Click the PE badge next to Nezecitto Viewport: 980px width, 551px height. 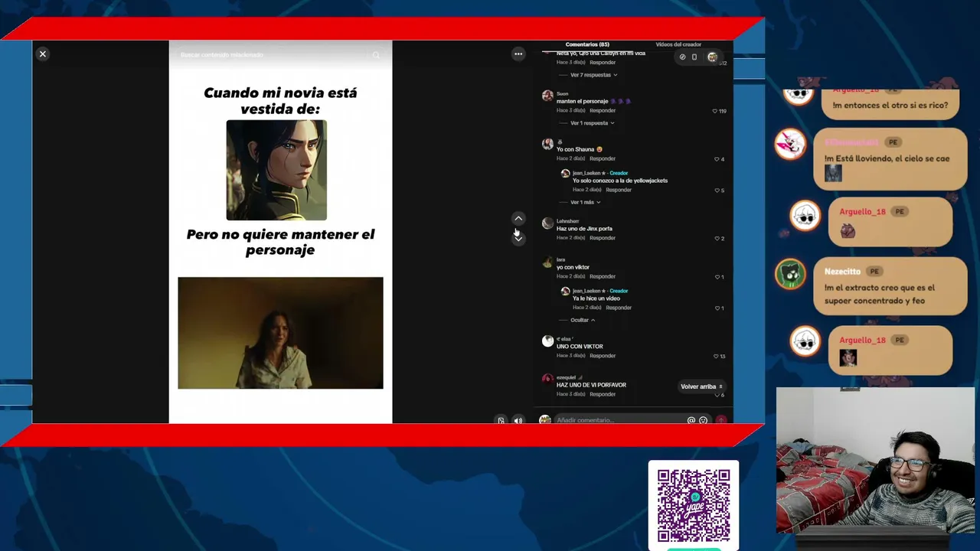click(874, 272)
